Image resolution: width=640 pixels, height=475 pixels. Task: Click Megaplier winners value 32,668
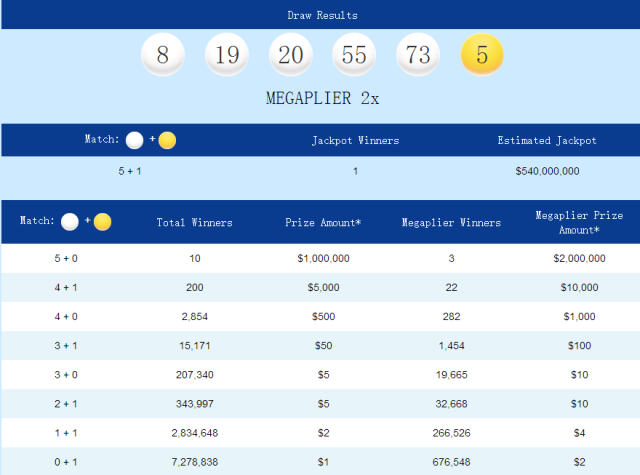[451, 404]
